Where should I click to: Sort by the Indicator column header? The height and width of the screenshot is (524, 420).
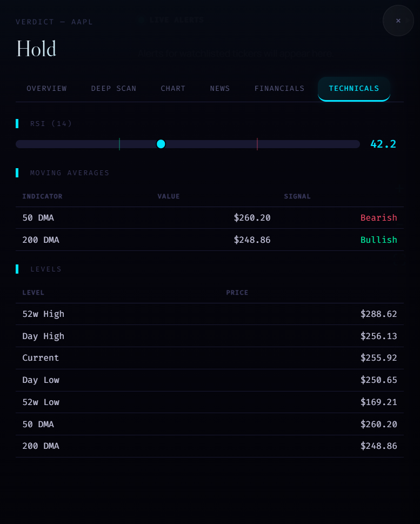(x=42, y=196)
